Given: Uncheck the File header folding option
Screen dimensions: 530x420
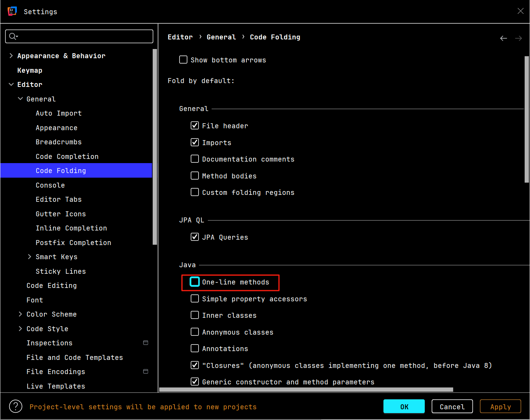Looking at the screenshot, I should coord(195,126).
